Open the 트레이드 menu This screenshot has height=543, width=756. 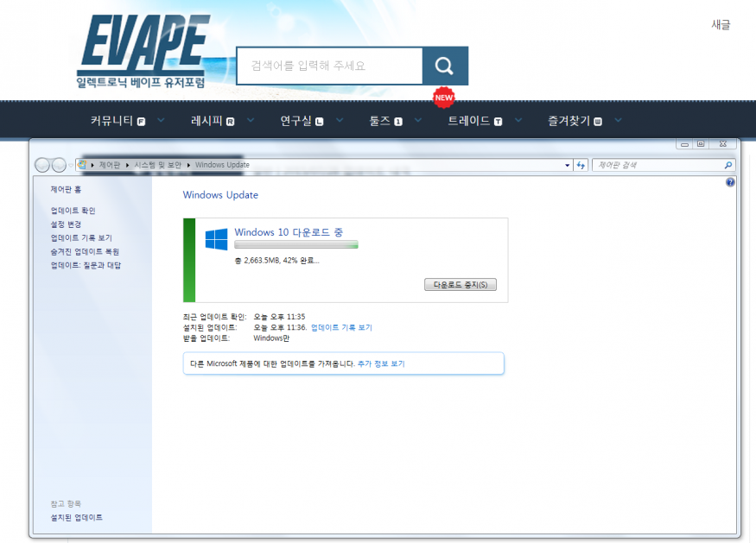pos(468,121)
